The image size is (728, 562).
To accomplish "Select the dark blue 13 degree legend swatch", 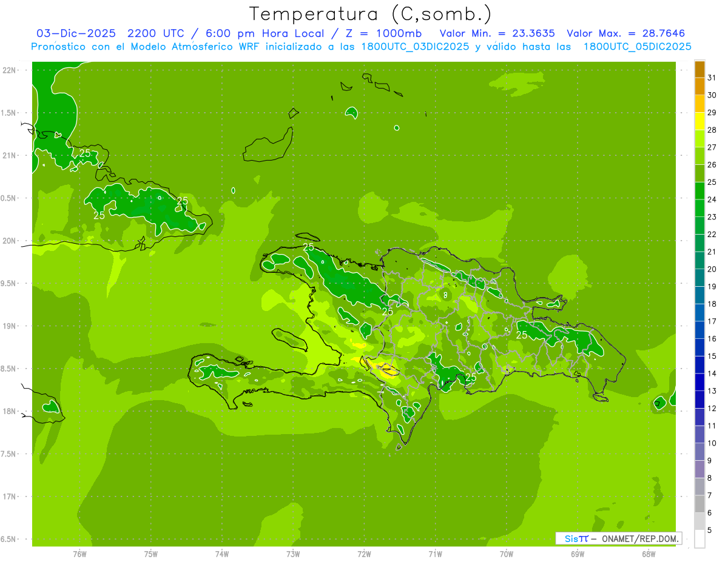I will 699,383.
